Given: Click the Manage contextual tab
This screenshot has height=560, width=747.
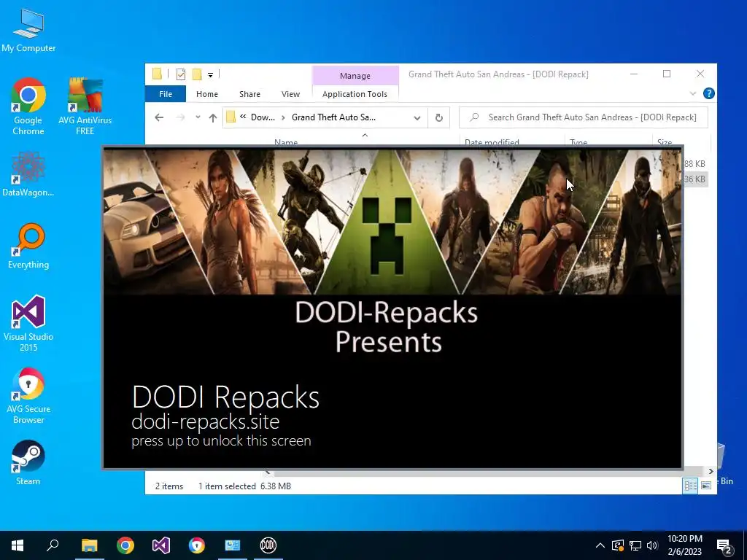Looking at the screenshot, I should point(355,76).
